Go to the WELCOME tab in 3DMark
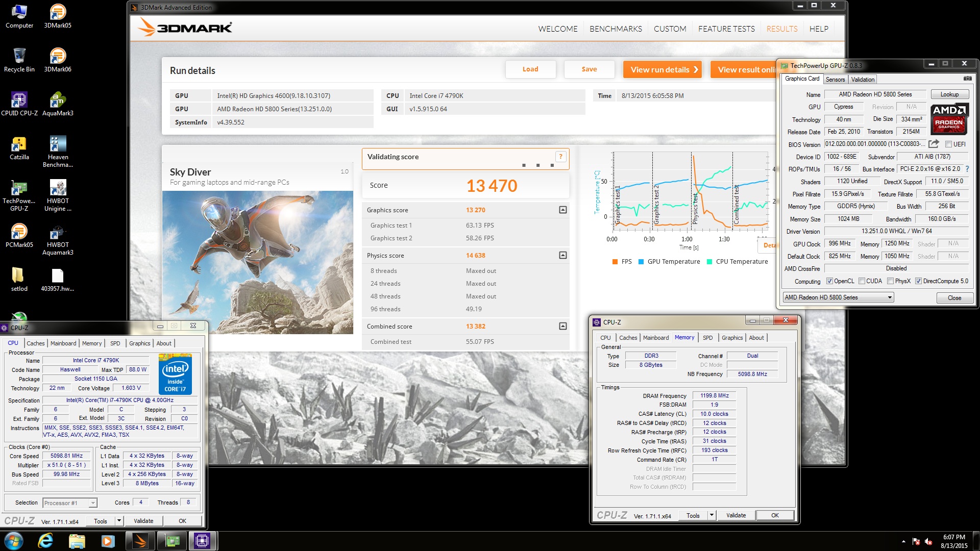Screen dimensions: 980x551 pos(558,29)
